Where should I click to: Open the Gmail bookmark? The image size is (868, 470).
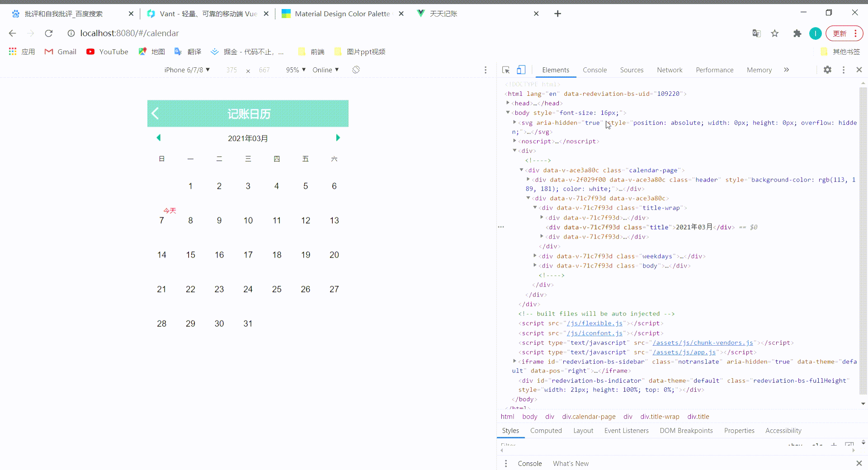[60, 52]
